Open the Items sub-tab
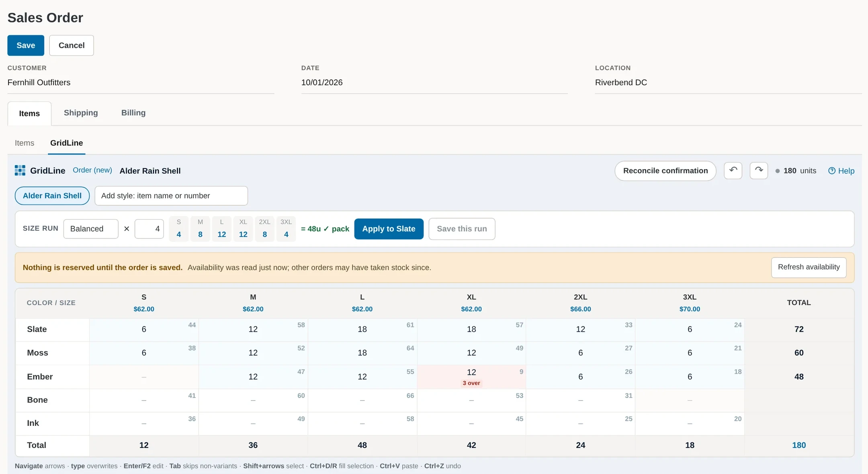Viewport: 868px width, 474px height. (25, 143)
